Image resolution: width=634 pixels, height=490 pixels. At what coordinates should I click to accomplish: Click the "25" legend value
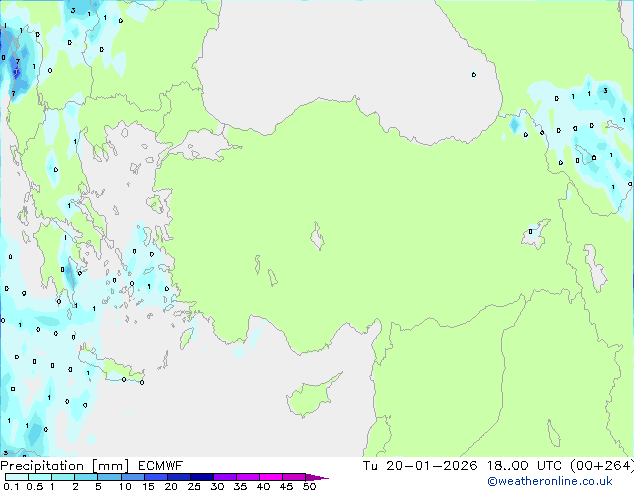click(x=194, y=486)
